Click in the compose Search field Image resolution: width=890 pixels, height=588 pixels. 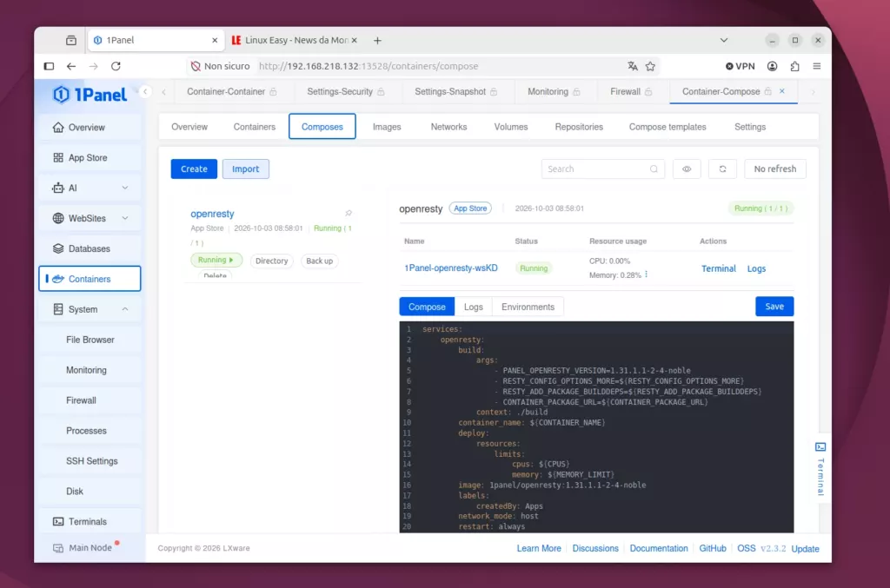click(x=603, y=169)
